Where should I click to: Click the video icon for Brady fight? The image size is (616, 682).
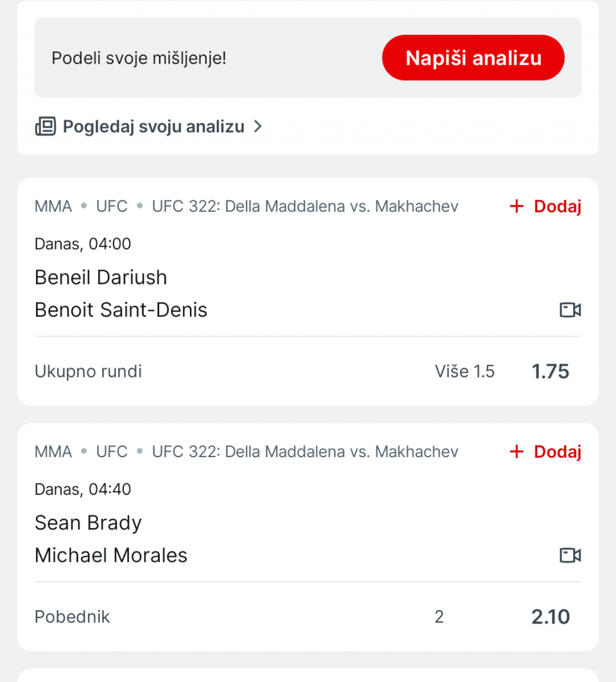570,555
